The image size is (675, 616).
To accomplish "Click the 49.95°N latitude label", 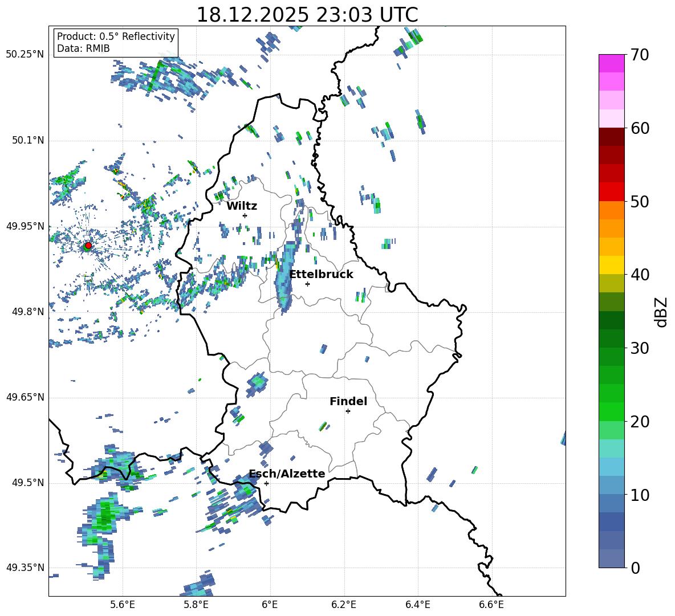I will [x=25, y=226].
